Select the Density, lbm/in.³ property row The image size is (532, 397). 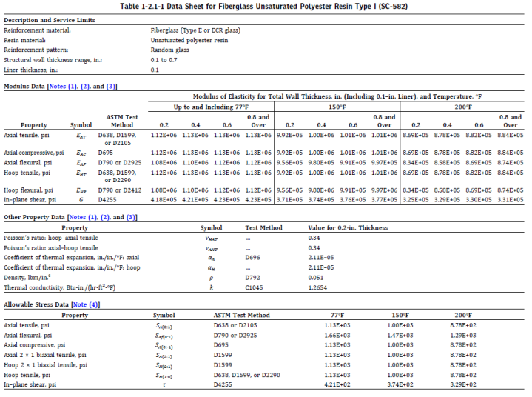click(28, 276)
